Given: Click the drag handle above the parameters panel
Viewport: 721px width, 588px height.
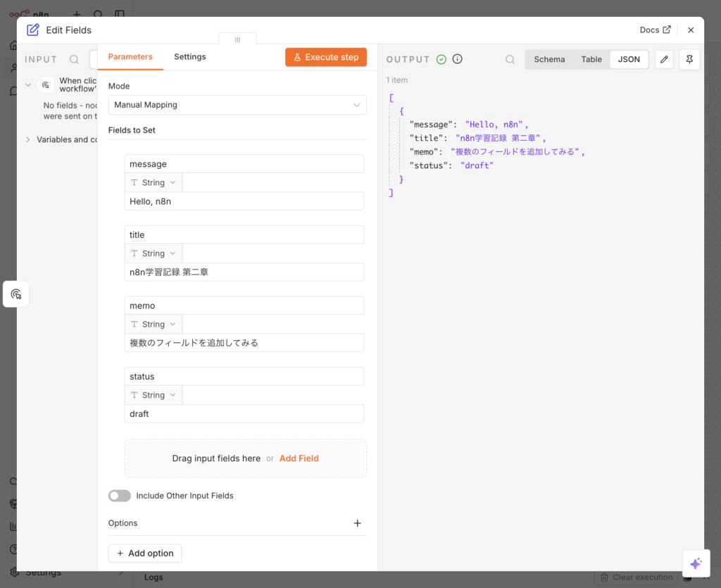Looking at the screenshot, I should tap(238, 39).
